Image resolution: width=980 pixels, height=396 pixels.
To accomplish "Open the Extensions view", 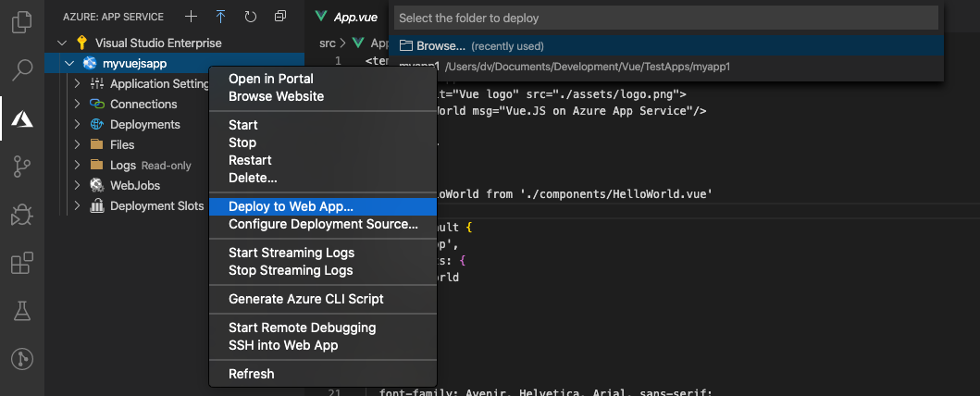I will coord(22,264).
